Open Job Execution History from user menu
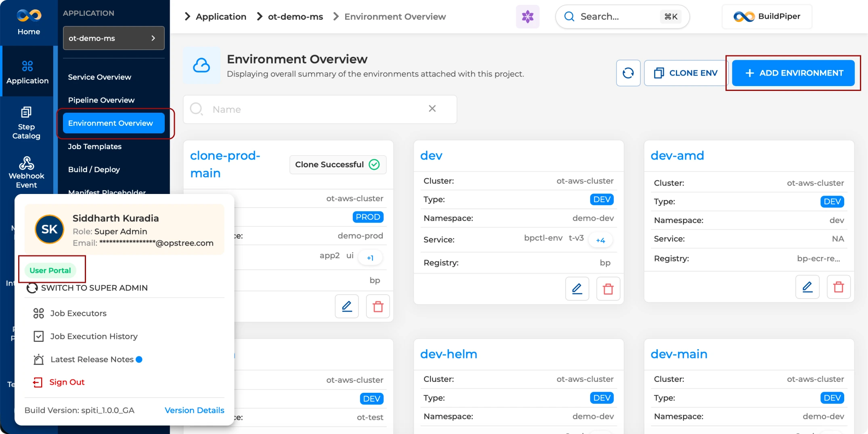 coord(94,336)
